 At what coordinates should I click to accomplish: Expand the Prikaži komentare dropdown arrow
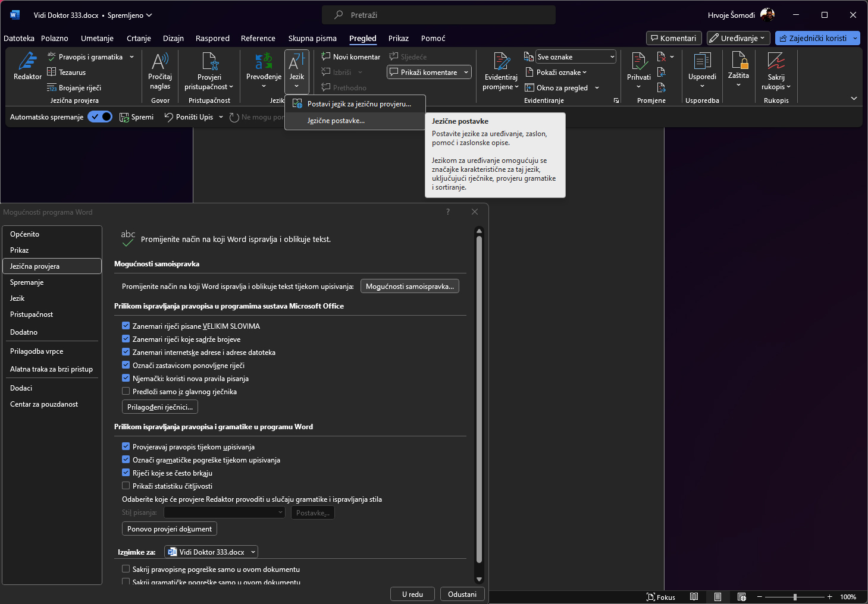click(466, 73)
